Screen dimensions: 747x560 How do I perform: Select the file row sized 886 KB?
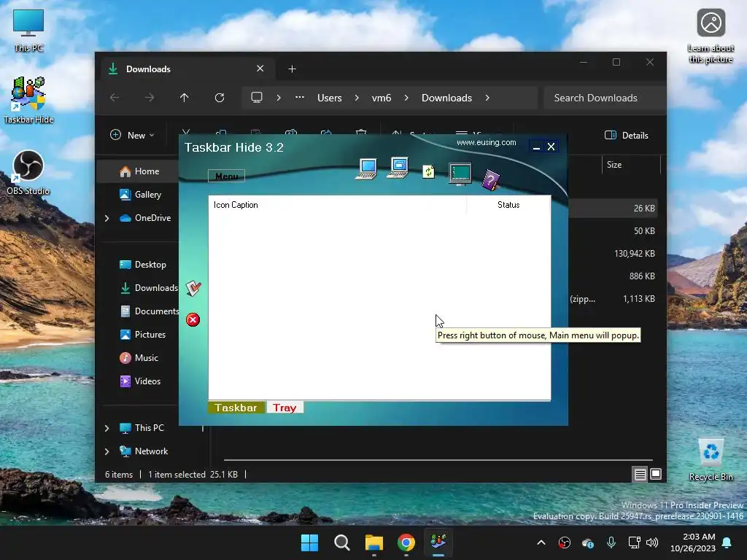(613, 276)
